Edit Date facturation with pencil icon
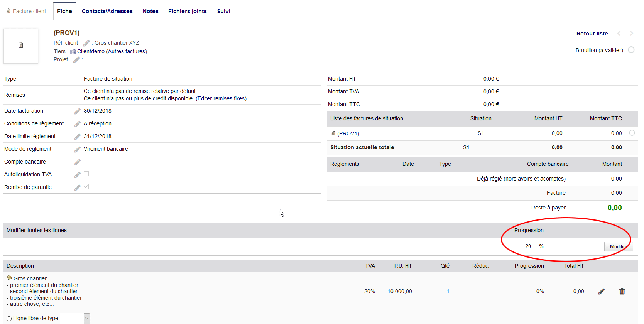644x324 pixels. (78, 111)
